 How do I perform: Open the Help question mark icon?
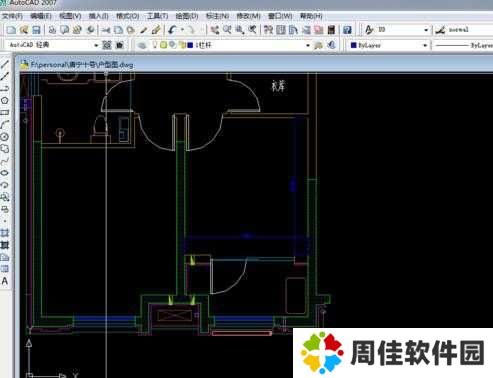pos(347,30)
